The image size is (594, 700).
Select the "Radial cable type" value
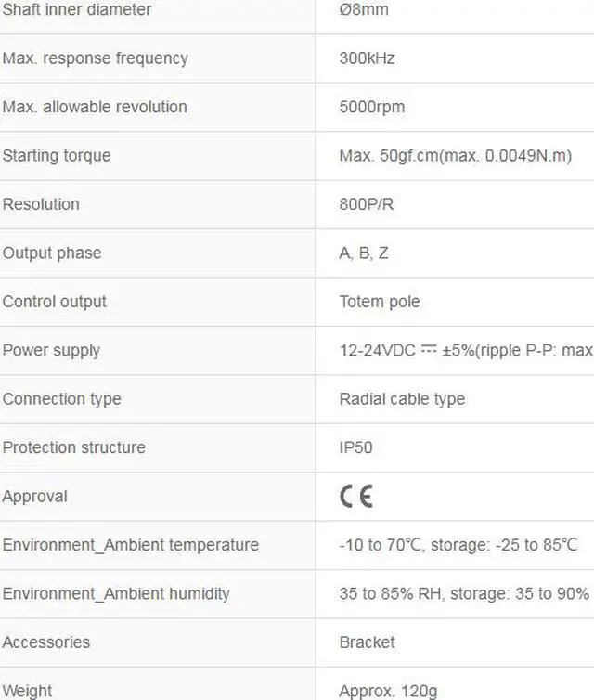pos(402,399)
